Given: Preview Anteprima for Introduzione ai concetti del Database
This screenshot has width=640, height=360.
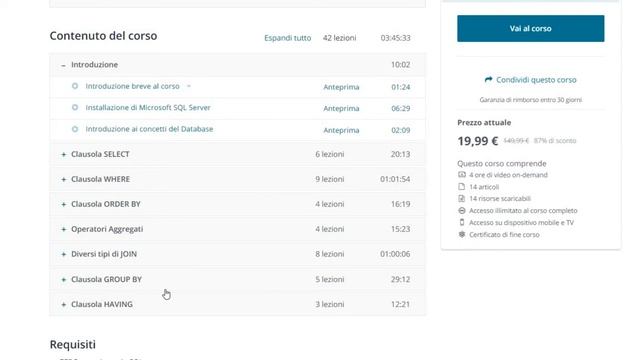Looking at the screenshot, I should click(341, 130).
